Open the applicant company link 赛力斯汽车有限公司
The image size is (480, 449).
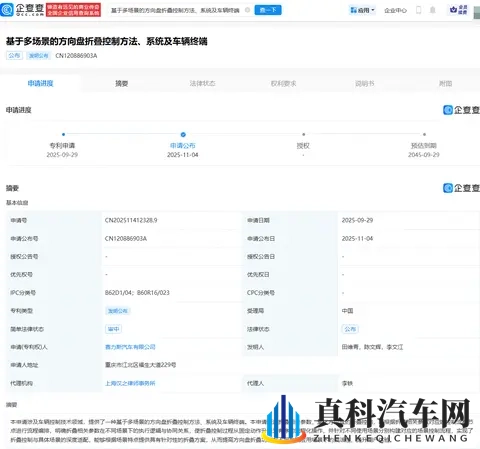point(130,347)
